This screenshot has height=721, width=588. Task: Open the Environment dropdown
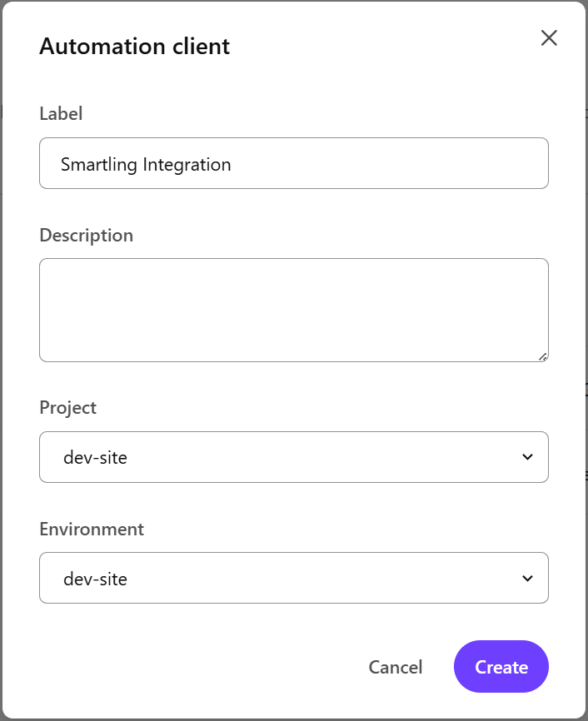[293, 578]
